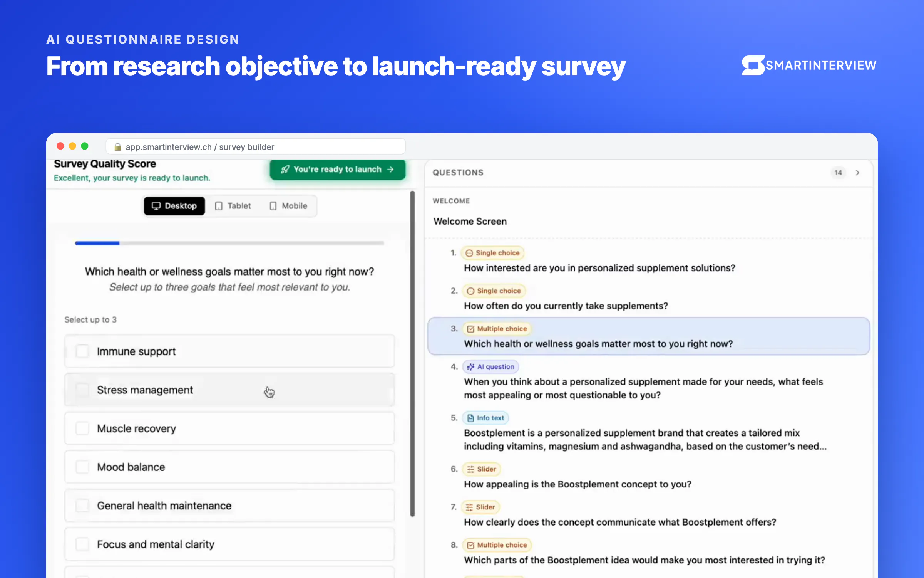Click the 14 questions count badge
Image resolution: width=924 pixels, height=578 pixels.
(838, 173)
